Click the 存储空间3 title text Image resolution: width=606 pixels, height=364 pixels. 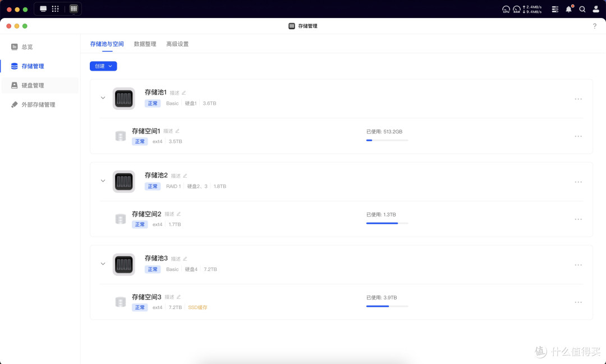click(x=146, y=297)
